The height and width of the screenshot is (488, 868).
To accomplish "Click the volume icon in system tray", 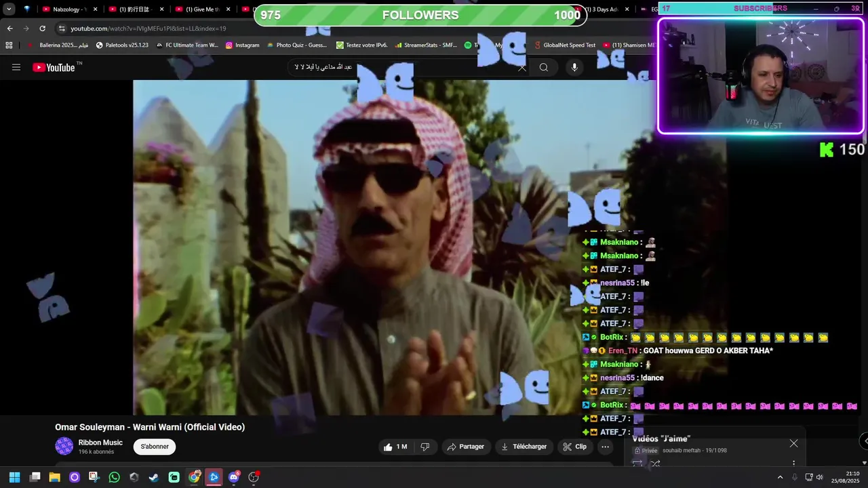I will (x=819, y=477).
